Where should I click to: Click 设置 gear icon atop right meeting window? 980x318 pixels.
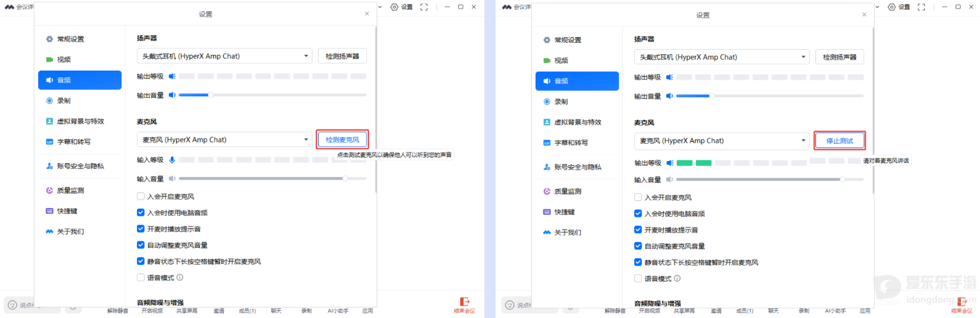[x=892, y=7]
